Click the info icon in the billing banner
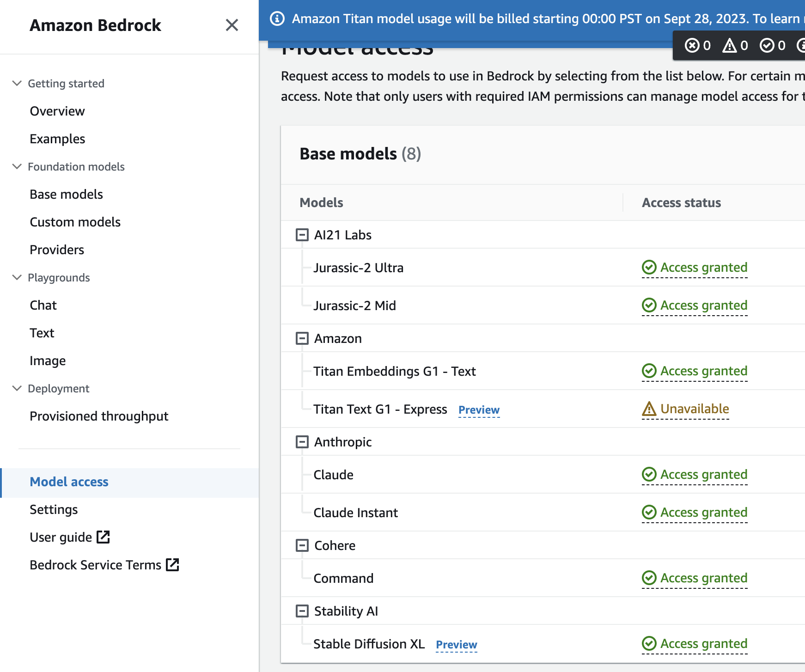Image resolution: width=805 pixels, height=672 pixels. pyautogui.click(x=277, y=19)
